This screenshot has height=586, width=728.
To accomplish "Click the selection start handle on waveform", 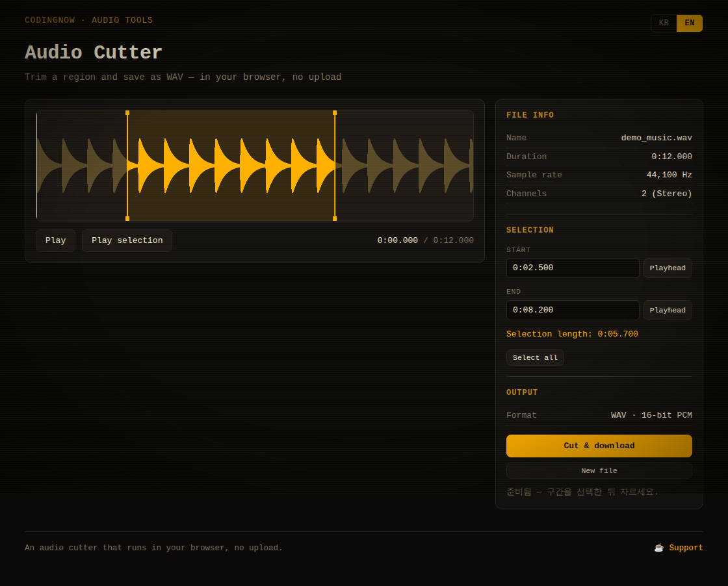I will [x=127, y=166].
